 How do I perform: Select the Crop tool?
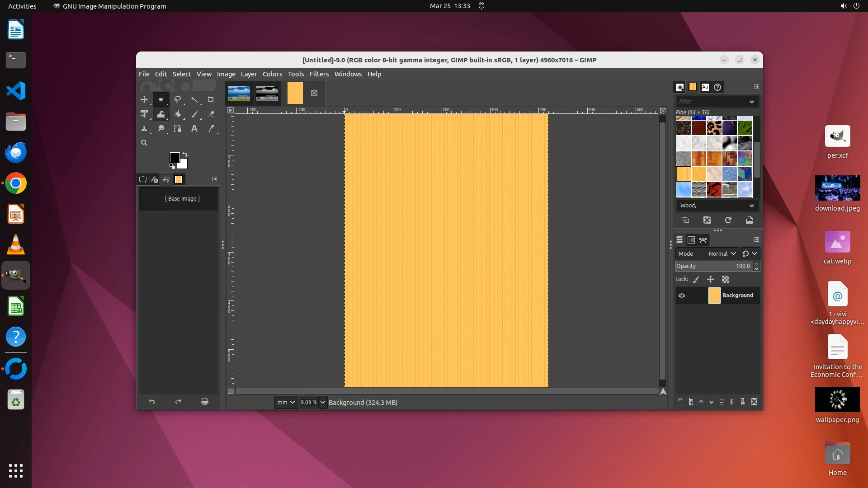click(211, 99)
